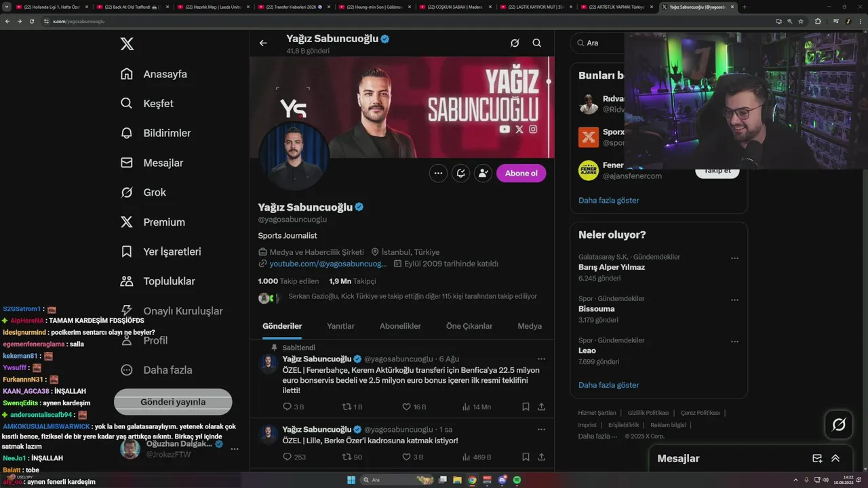
Task: Click the search icon in profile header
Action: 536,43
